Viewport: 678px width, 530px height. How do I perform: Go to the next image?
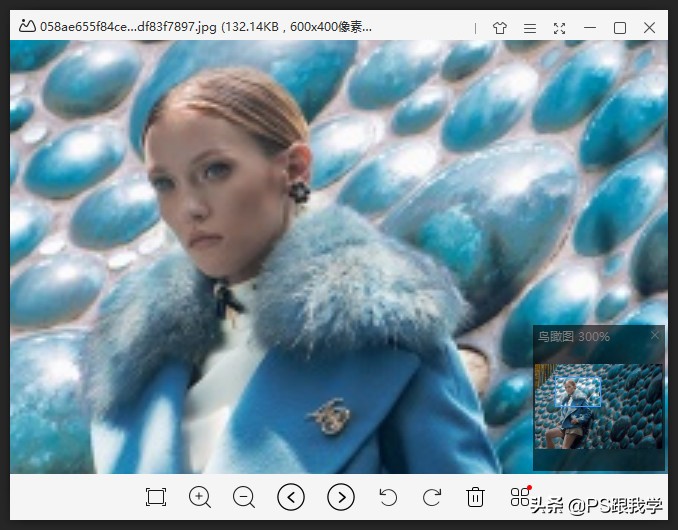click(x=341, y=497)
